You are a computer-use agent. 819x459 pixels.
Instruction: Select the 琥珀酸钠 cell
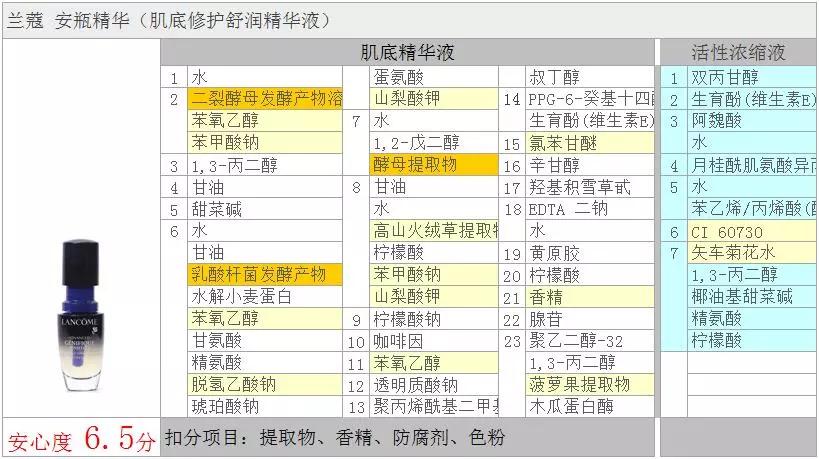(x=265, y=406)
